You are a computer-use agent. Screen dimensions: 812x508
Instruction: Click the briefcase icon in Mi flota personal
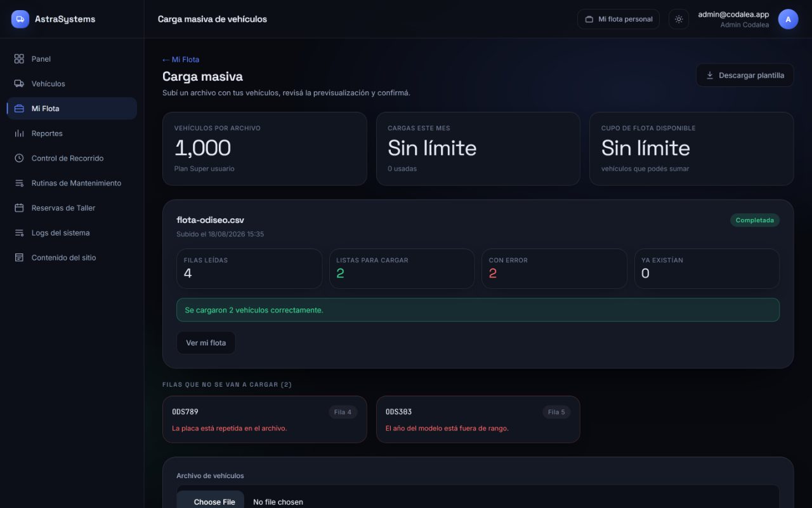tap(589, 19)
